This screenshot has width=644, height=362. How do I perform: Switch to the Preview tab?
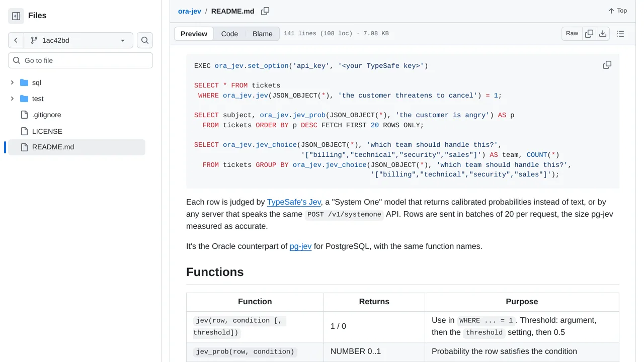(194, 34)
